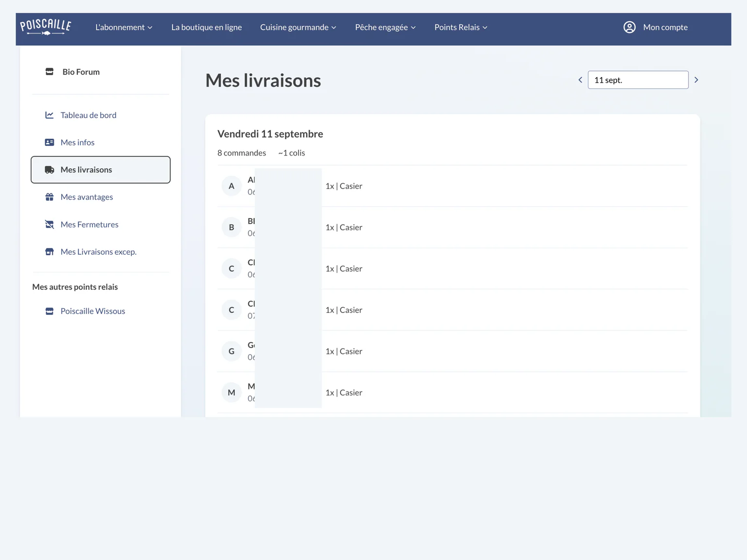
Task: Click the Tableau de bord chart icon
Action: [50, 115]
